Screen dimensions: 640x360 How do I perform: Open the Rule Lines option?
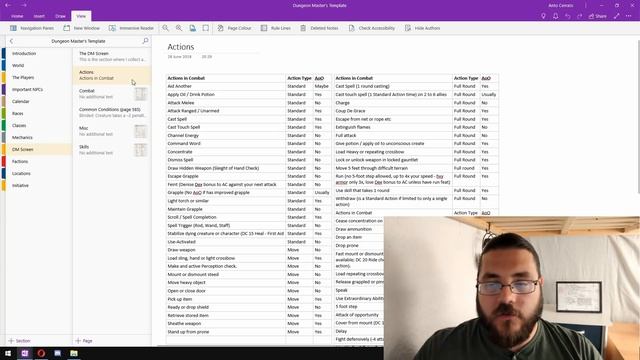coord(276,28)
